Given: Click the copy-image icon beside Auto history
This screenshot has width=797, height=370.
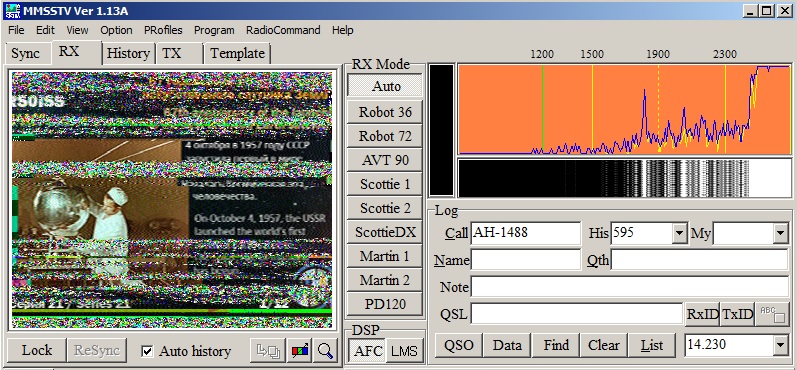Looking at the screenshot, I should tap(268, 351).
